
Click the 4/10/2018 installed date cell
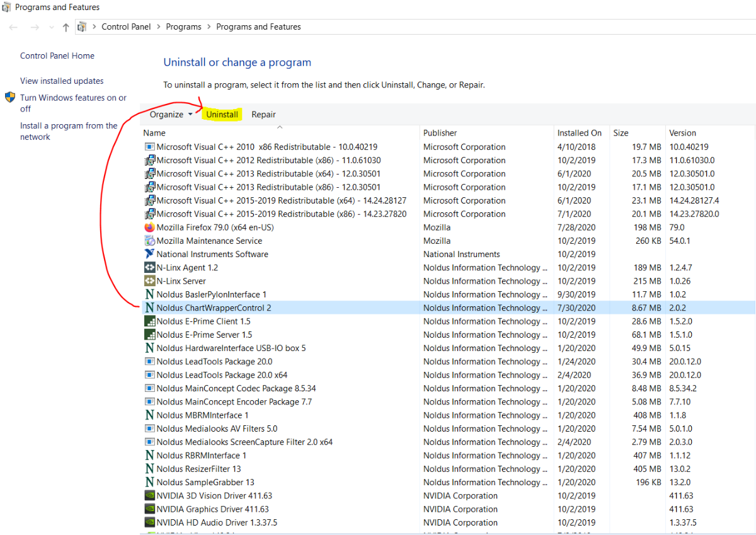point(576,147)
